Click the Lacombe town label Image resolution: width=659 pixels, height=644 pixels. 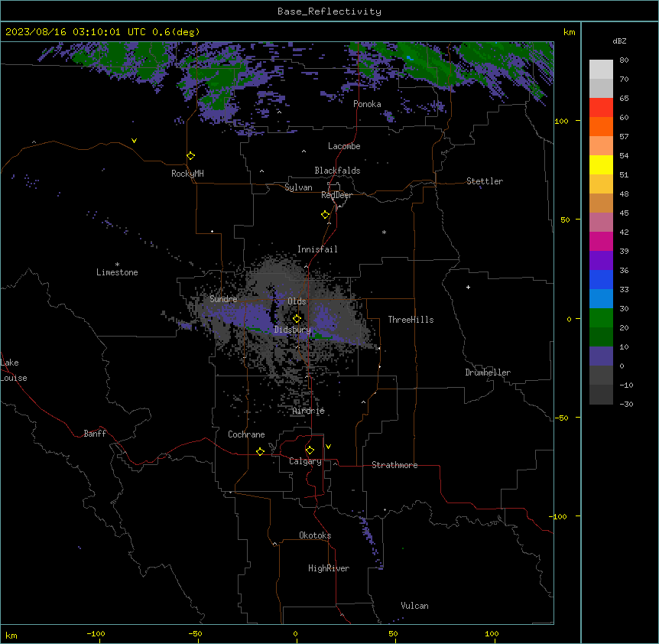(x=344, y=146)
